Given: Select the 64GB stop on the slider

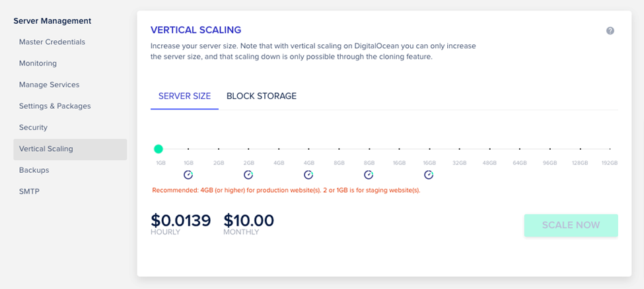Looking at the screenshot, I should [520, 149].
